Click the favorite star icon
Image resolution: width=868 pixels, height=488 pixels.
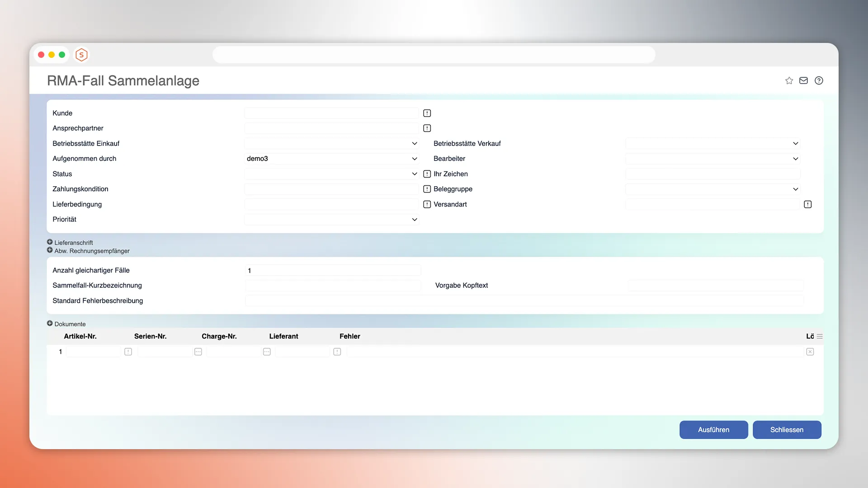click(x=789, y=80)
